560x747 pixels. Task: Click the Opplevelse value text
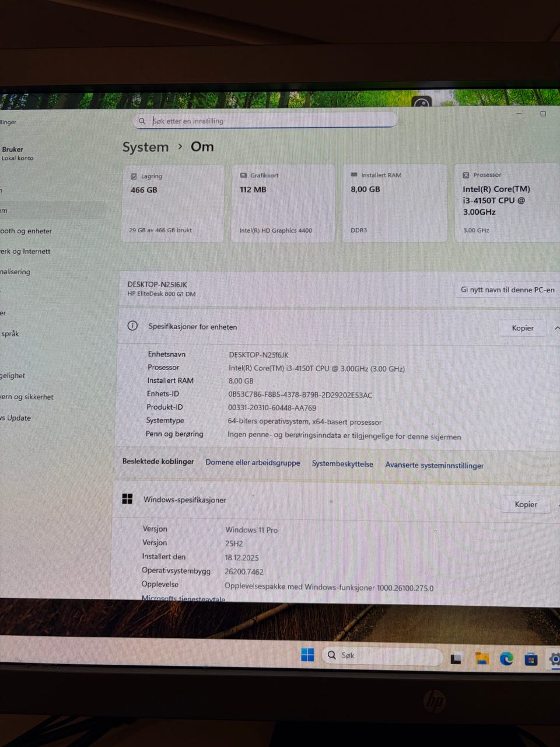pyautogui.click(x=329, y=587)
